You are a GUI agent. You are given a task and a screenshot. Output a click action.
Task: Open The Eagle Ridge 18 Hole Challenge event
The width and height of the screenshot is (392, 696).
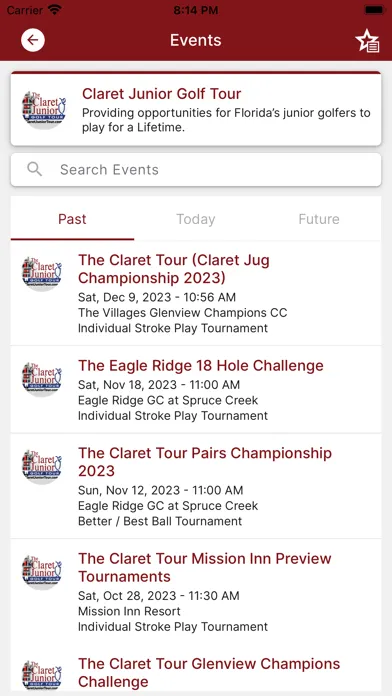click(196, 389)
